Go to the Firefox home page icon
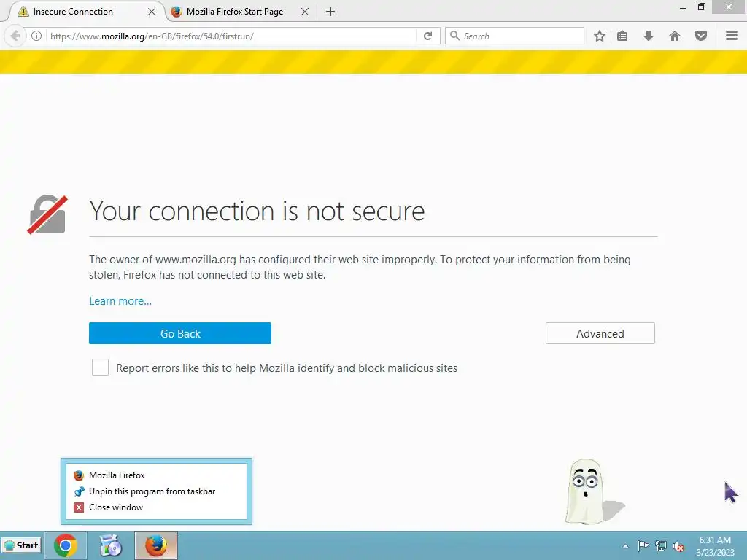The width and height of the screenshot is (747, 560). point(675,36)
